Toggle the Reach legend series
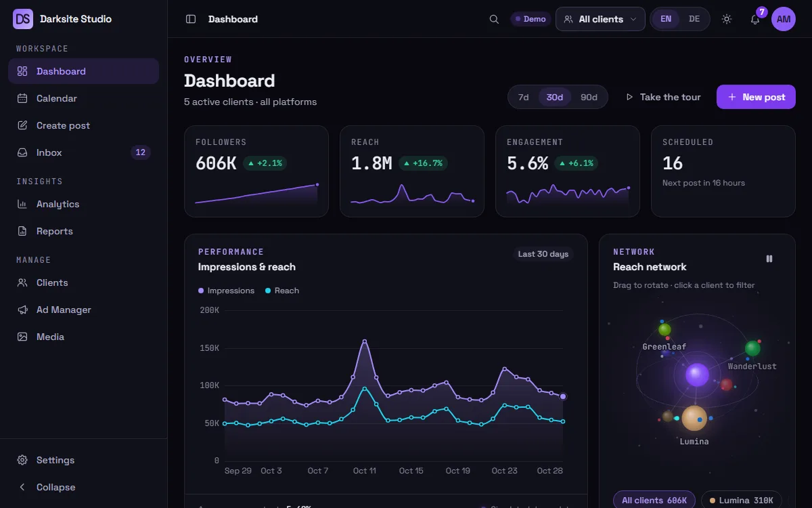 (x=282, y=291)
